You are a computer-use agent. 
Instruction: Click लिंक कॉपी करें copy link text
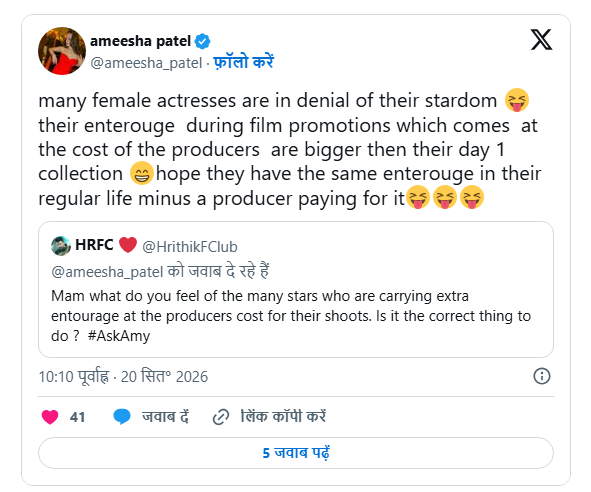pos(283,417)
